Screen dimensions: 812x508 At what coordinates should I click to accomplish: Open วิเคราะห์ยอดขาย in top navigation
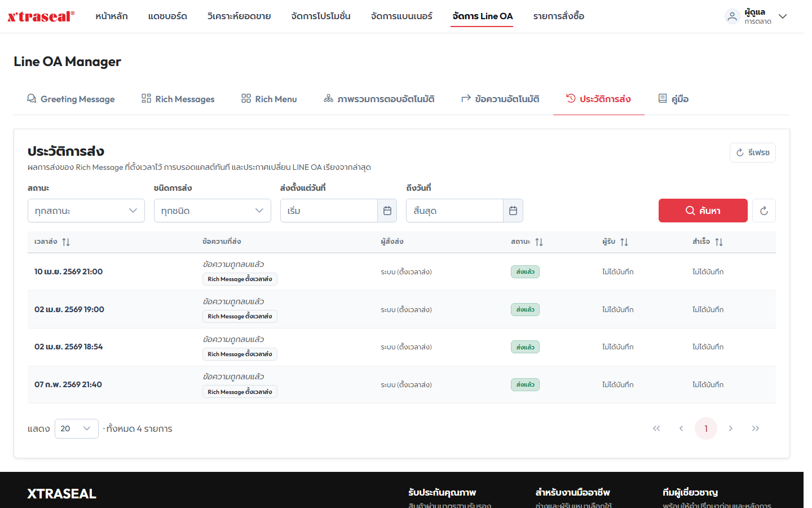(239, 16)
